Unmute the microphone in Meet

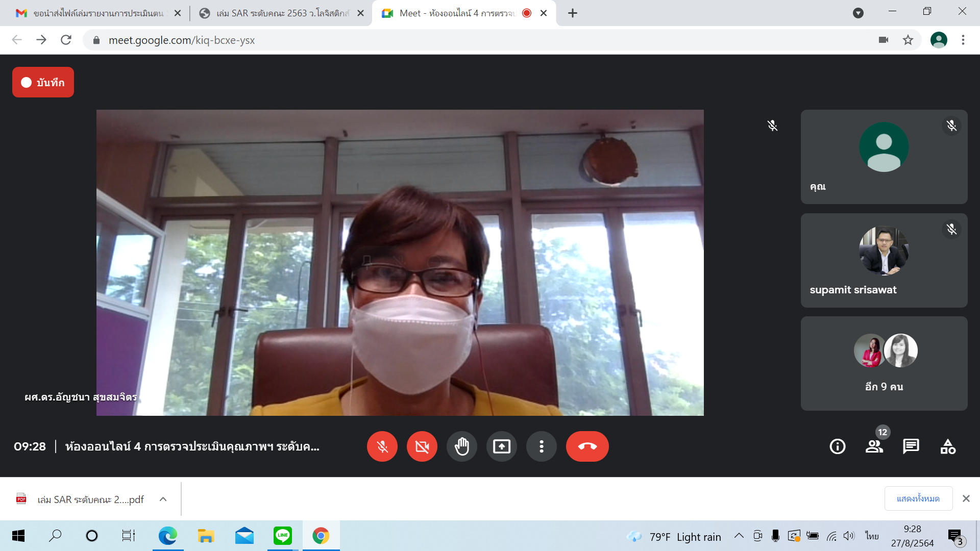[382, 446]
